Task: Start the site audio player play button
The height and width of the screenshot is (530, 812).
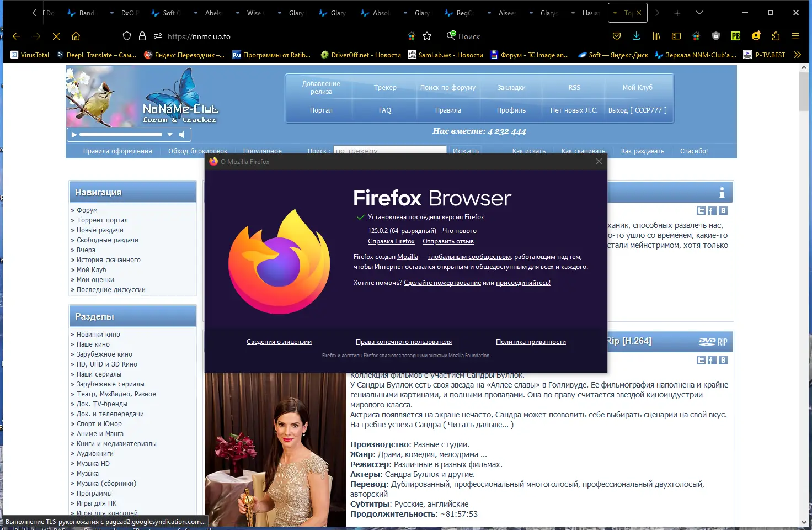Action: click(74, 134)
